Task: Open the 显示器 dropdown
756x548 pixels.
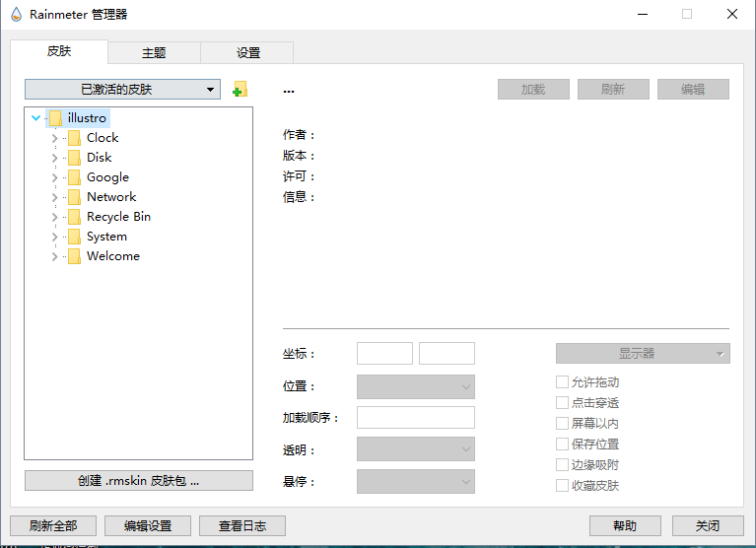Action: tap(643, 353)
